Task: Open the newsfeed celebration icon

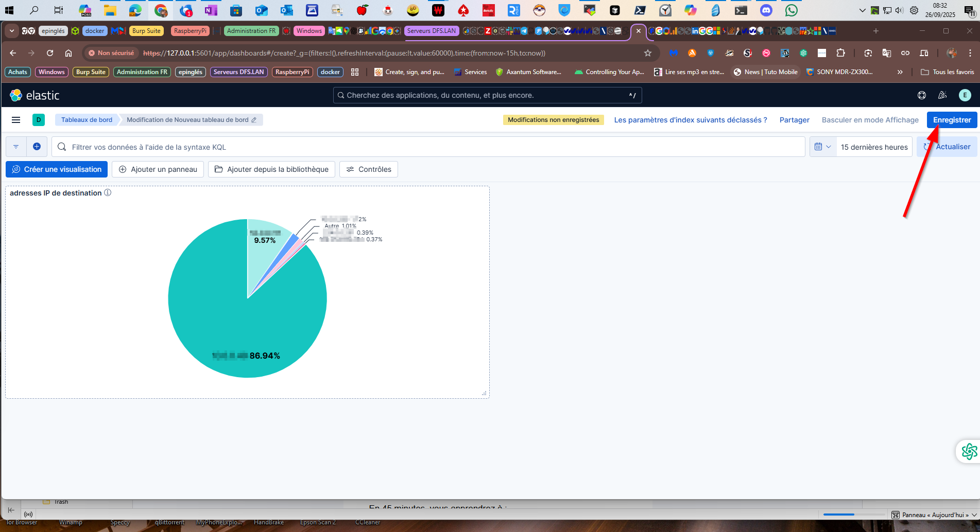Action: click(942, 95)
